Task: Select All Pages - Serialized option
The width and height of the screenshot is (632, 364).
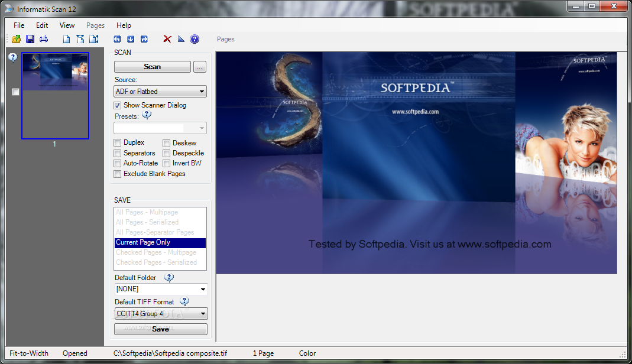Action: (160, 222)
